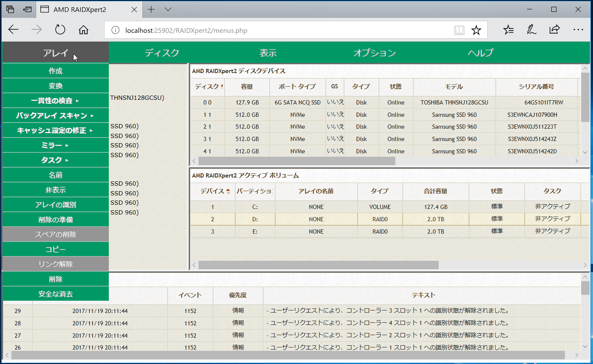This screenshot has height=364, width=593.
Task: Click the 合計容量 column header
Action: 436,191
